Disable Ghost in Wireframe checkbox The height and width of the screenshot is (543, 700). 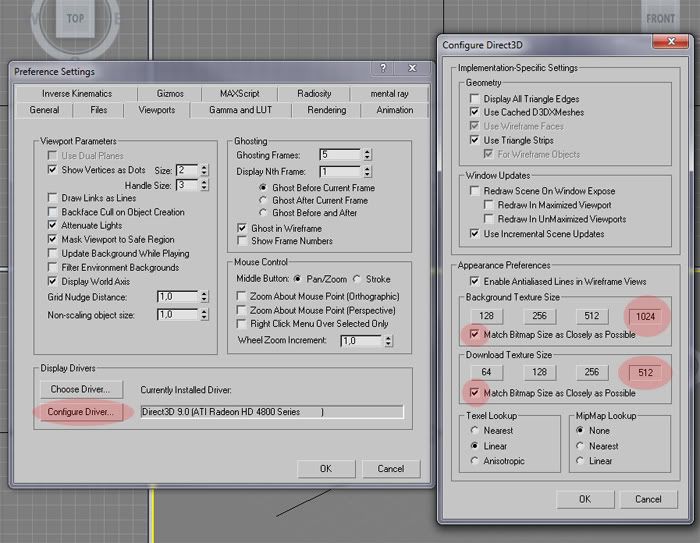(243, 228)
